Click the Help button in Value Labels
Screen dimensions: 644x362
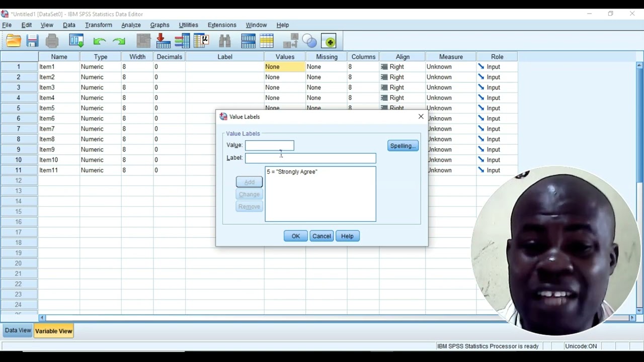347,236
